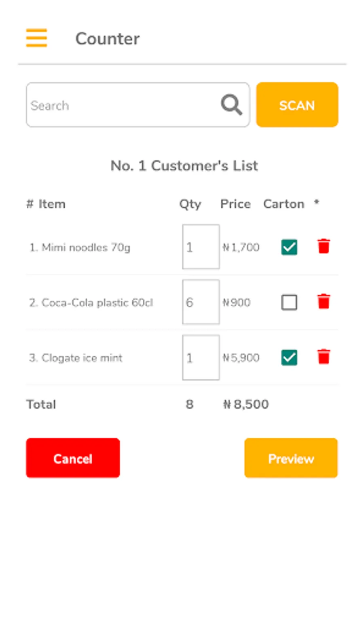
Task: Delete Mimi noodles 70g item
Action: 324,247
